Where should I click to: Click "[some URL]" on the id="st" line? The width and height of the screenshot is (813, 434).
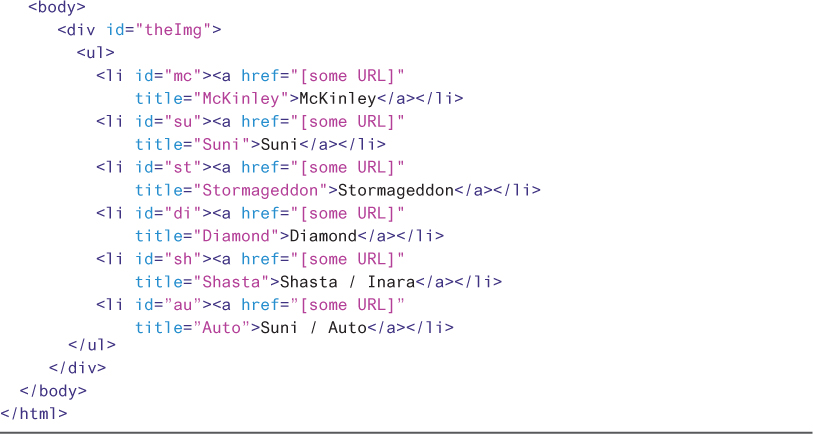coord(347,167)
